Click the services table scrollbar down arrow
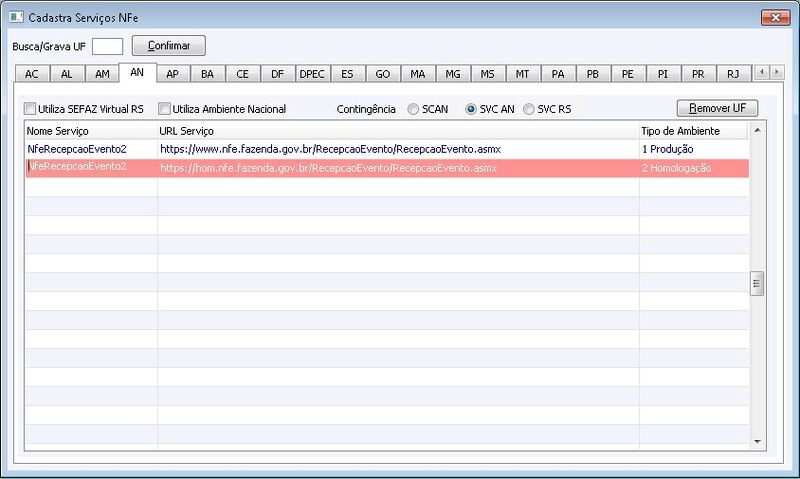This screenshot has height=479, width=800. point(757,442)
